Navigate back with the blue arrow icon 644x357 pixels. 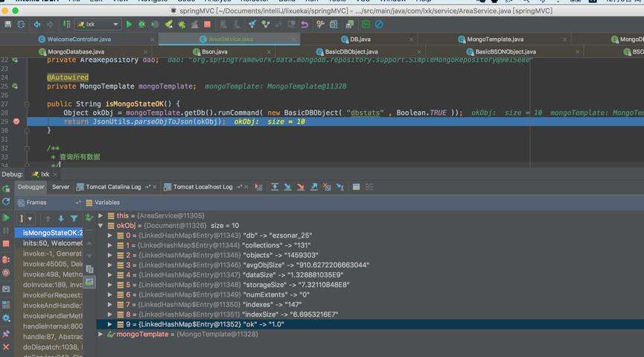37,25
